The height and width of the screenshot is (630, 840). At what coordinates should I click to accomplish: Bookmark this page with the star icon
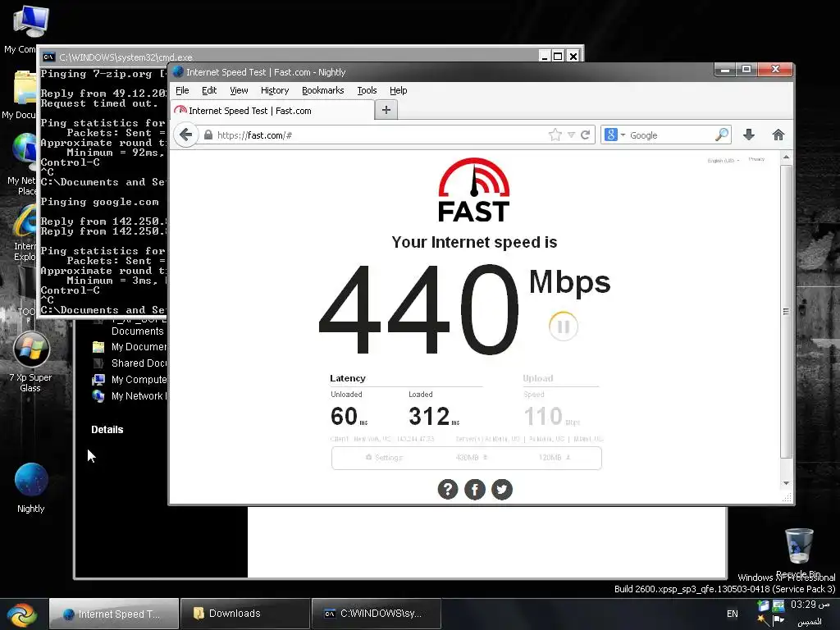(x=555, y=135)
